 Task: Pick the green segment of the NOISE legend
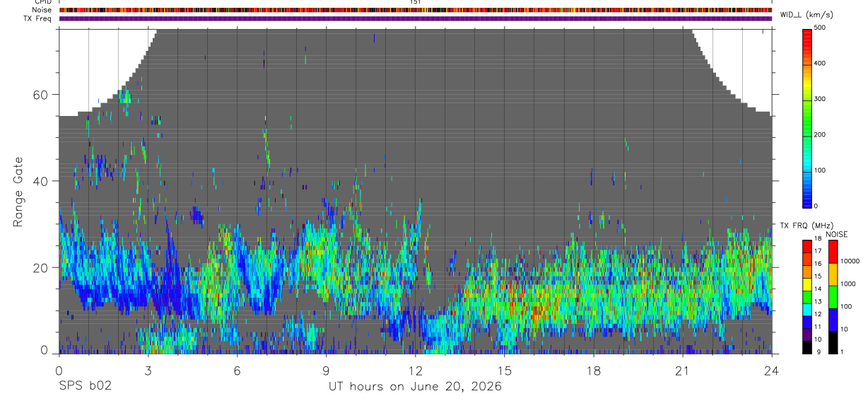832,297
